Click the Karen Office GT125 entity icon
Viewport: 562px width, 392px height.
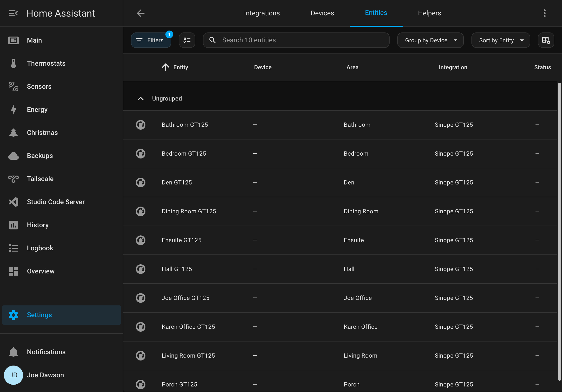pos(141,327)
